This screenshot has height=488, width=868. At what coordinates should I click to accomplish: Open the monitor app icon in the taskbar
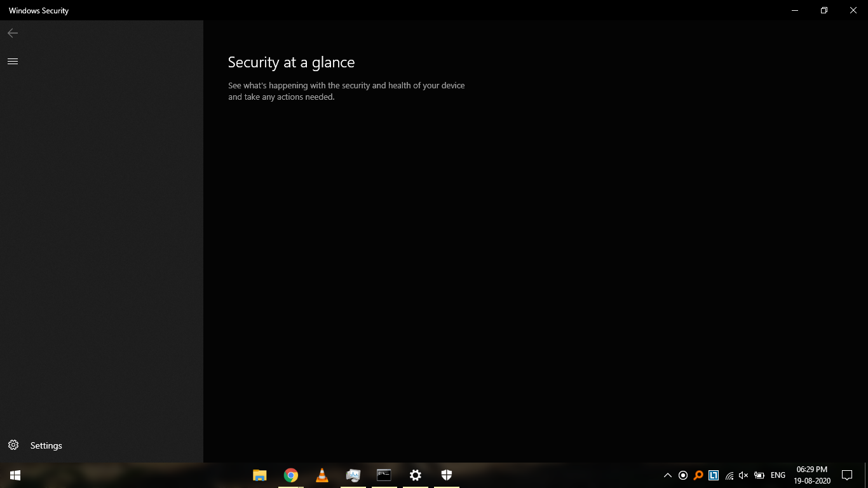pos(353,475)
